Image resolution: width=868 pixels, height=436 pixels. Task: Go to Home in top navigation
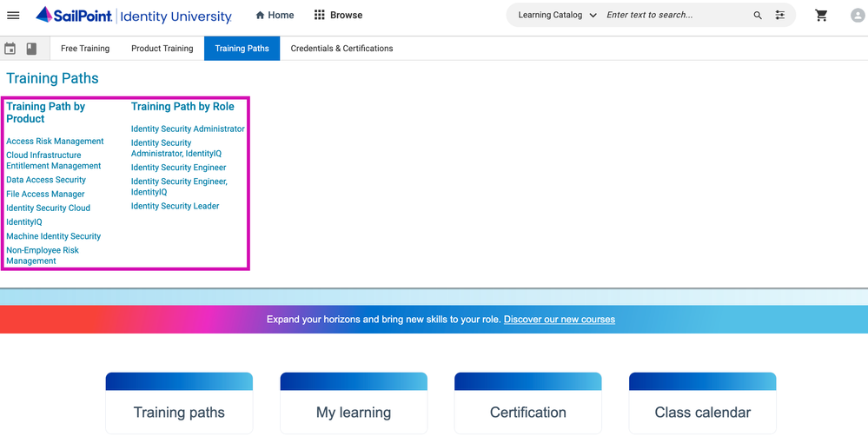(275, 16)
